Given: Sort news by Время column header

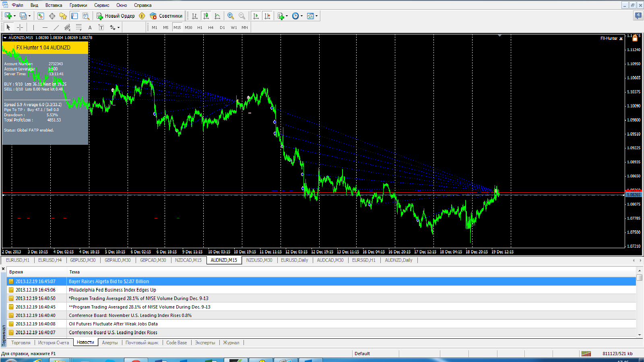Looking at the screenshot, I should point(37,272).
